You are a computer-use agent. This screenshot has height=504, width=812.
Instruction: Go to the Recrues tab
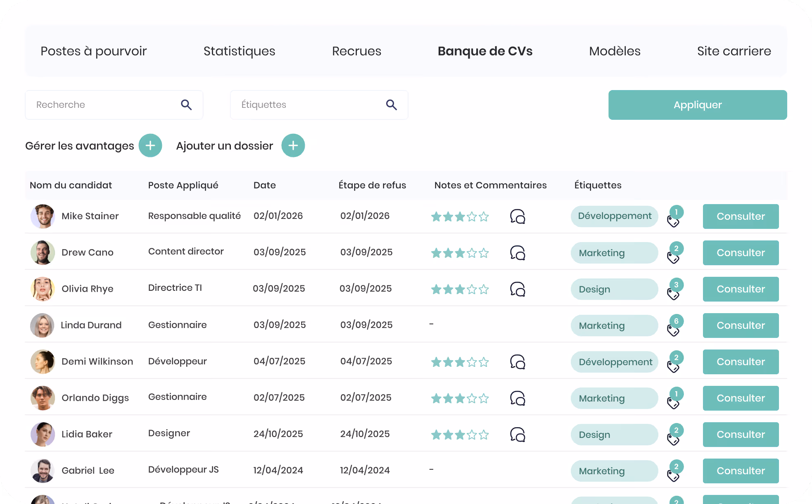[x=357, y=51]
